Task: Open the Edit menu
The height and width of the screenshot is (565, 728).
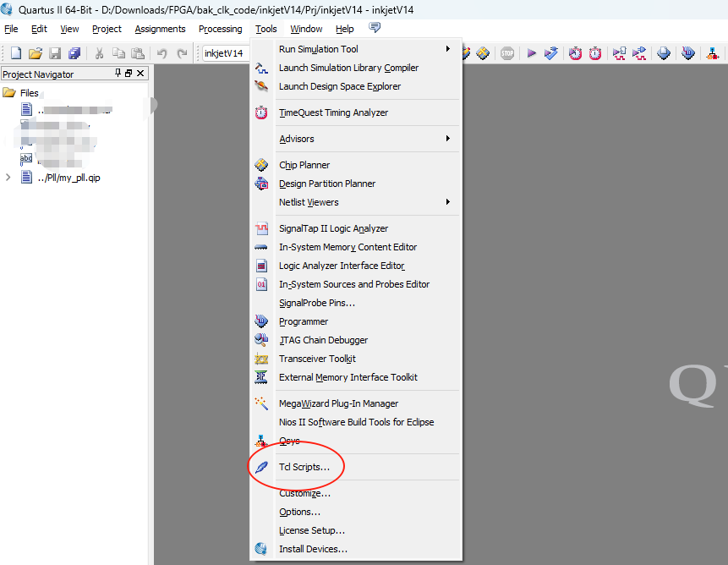Action: coord(39,29)
